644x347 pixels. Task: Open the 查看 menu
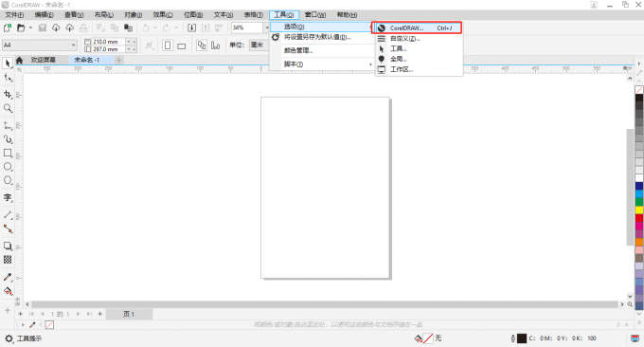pyautogui.click(x=74, y=15)
